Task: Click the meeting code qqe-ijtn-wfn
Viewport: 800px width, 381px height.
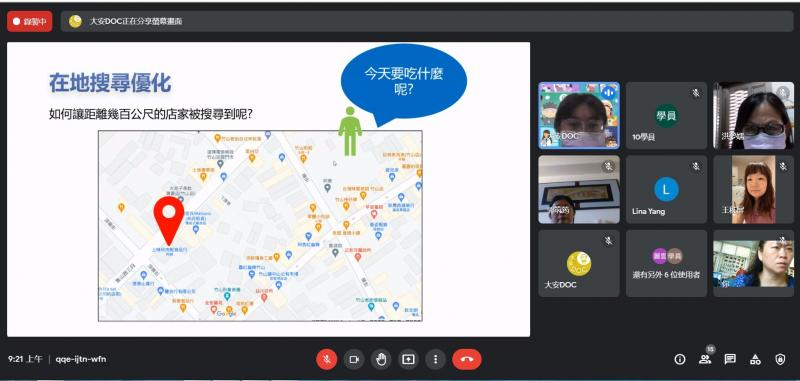Action: [81, 360]
